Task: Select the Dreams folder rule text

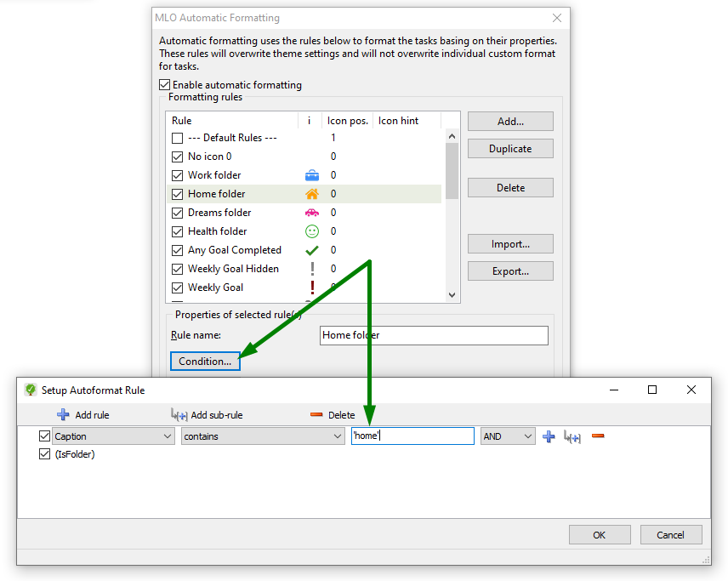Action: point(219,213)
